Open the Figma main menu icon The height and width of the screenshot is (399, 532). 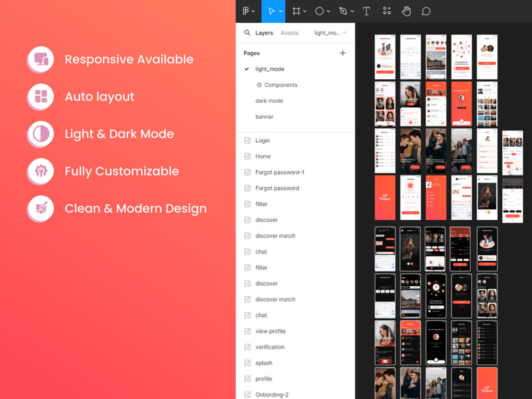point(246,11)
